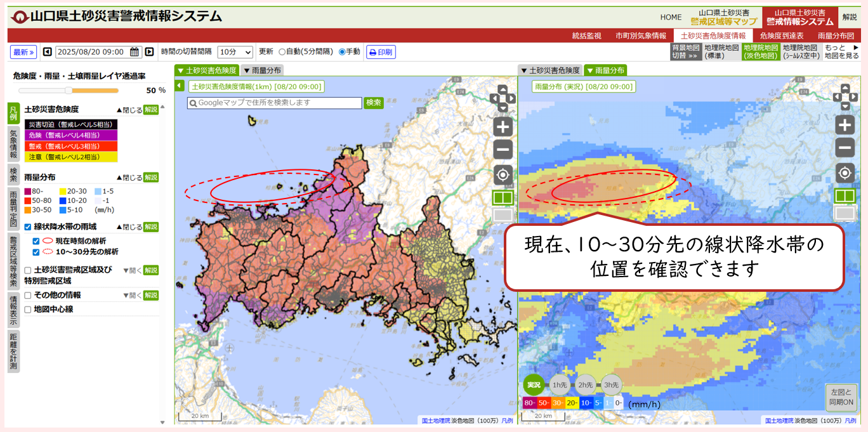Click the 印刷 printer icon
This screenshot has height=432, width=868.
372,52
